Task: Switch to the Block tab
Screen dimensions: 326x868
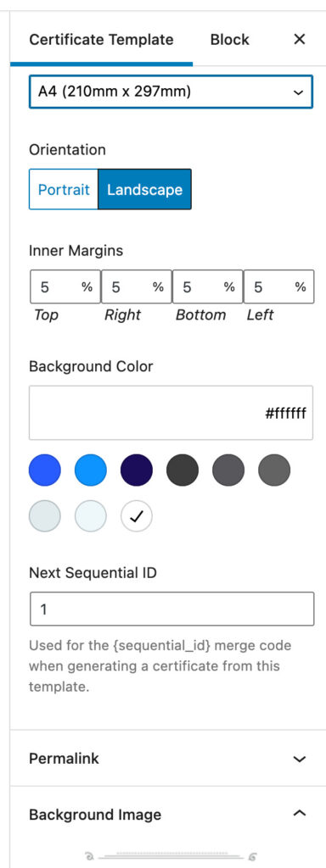Action: pyautogui.click(x=229, y=40)
